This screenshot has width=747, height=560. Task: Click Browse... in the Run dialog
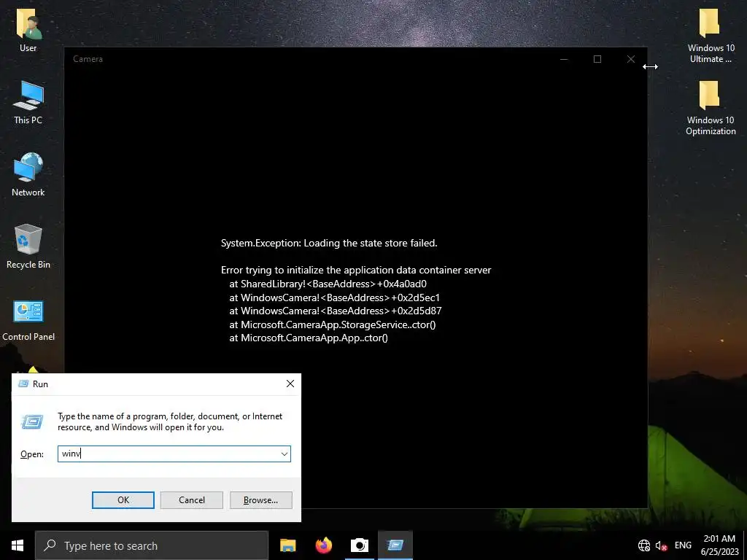pos(260,500)
